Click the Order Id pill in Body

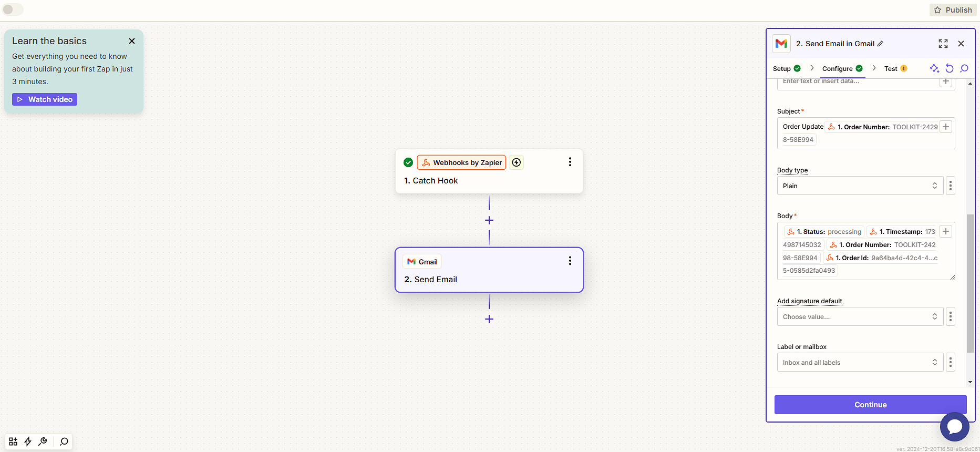[881, 258]
